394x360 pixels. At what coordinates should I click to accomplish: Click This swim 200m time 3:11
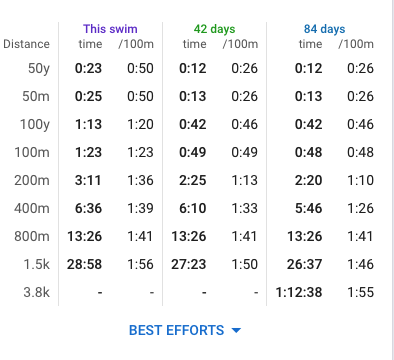[88, 180]
